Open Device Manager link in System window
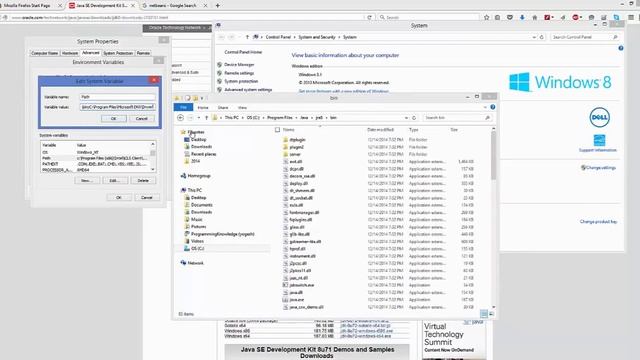Image resolution: width=640 pixels, height=360 pixels. pyautogui.click(x=239, y=64)
